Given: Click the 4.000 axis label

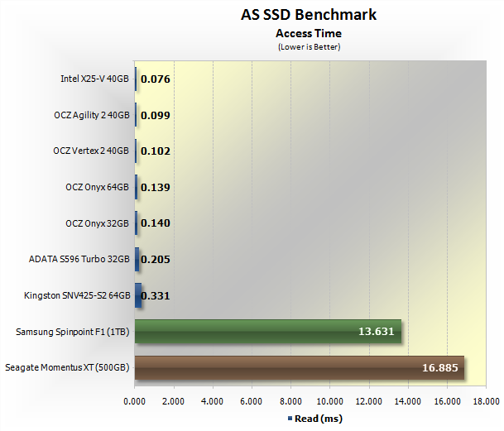Looking at the screenshot, I should (x=212, y=401).
